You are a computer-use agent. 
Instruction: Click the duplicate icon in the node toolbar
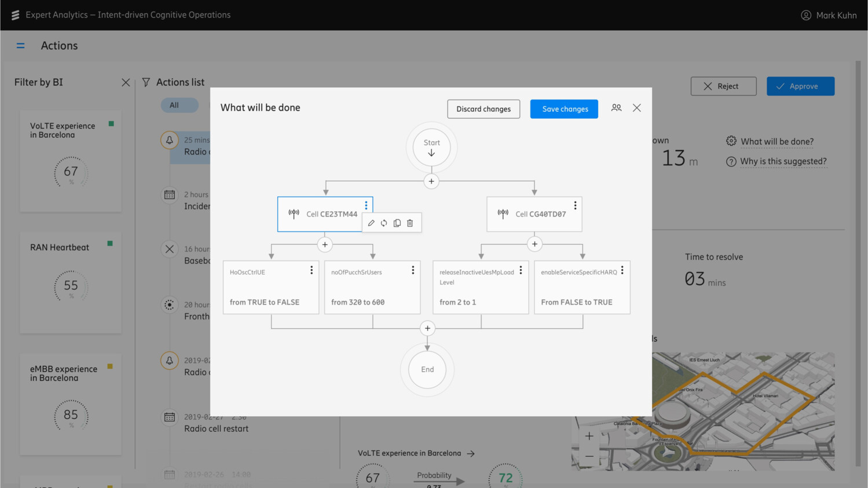pos(397,223)
